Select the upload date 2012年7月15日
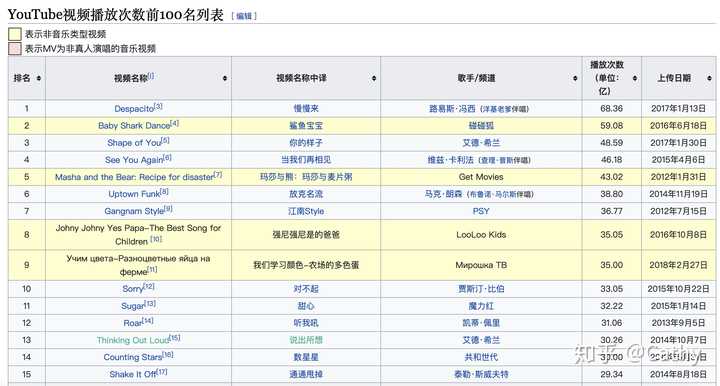 (x=678, y=211)
